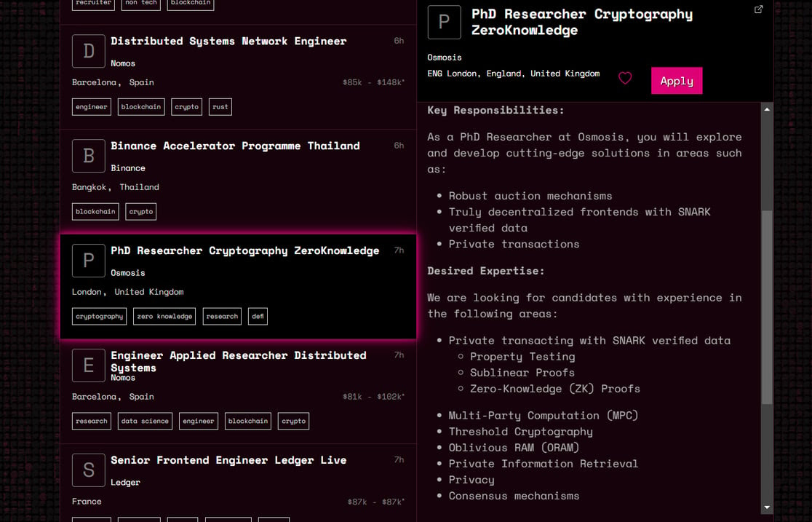Click 'Robust auction mechanisms' bullet
The image size is (812, 522).
click(x=530, y=196)
